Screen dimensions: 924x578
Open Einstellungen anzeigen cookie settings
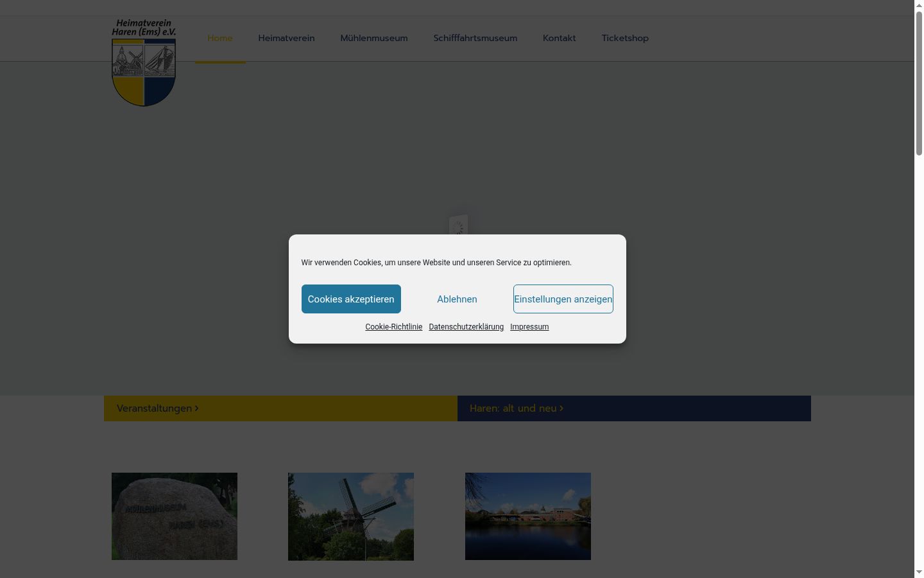click(563, 299)
